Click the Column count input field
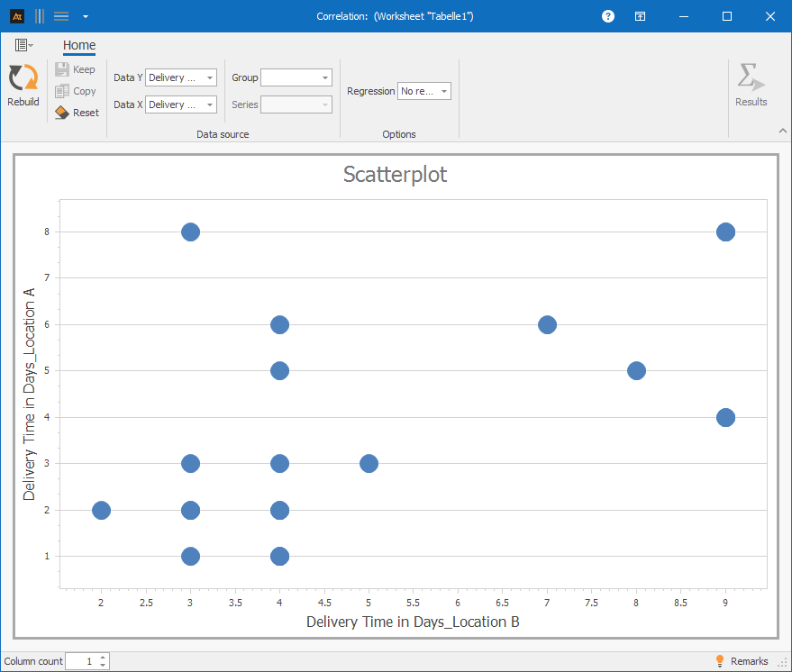The width and height of the screenshot is (792, 672). pos(81,661)
